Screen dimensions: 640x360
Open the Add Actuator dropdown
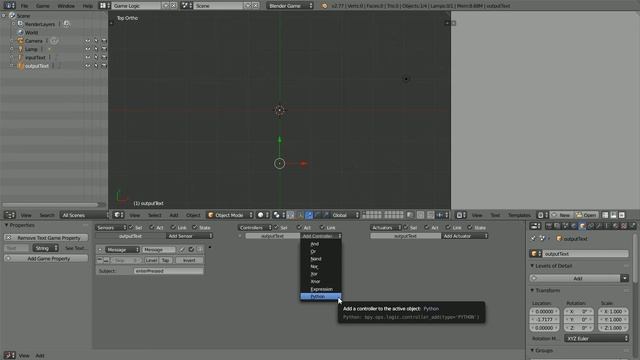point(464,236)
